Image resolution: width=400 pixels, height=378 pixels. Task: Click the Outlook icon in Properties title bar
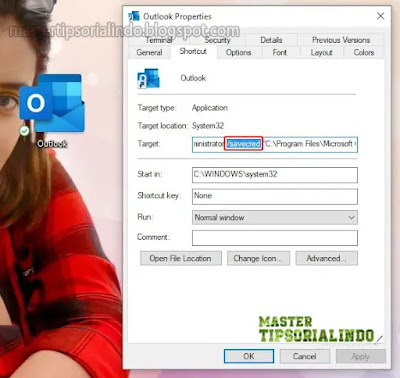pos(134,16)
